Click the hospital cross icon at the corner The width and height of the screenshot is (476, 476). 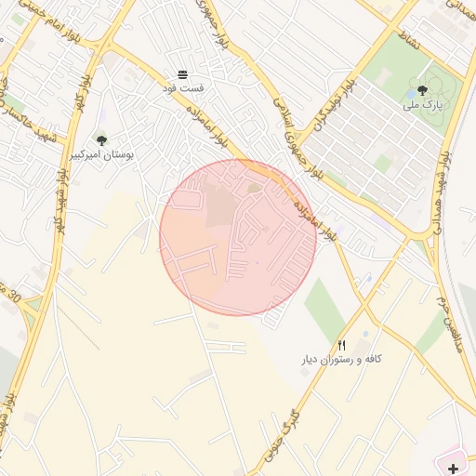pyautogui.click(x=454, y=469)
